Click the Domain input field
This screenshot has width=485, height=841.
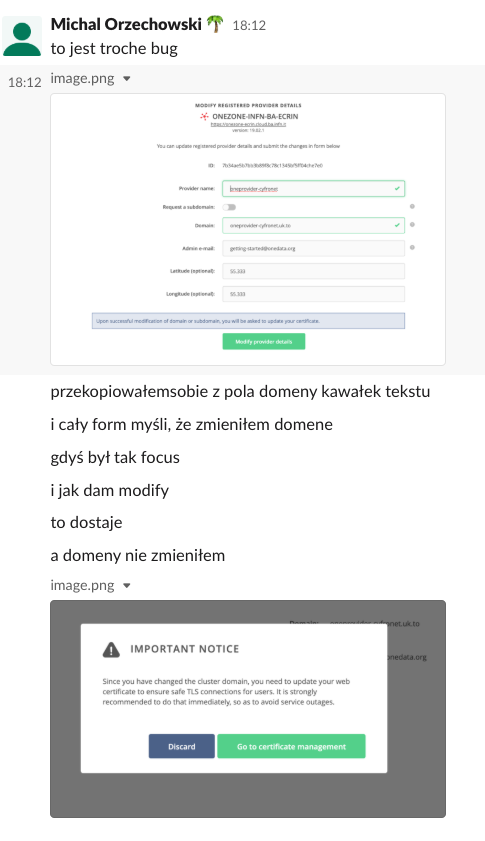pos(313,225)
